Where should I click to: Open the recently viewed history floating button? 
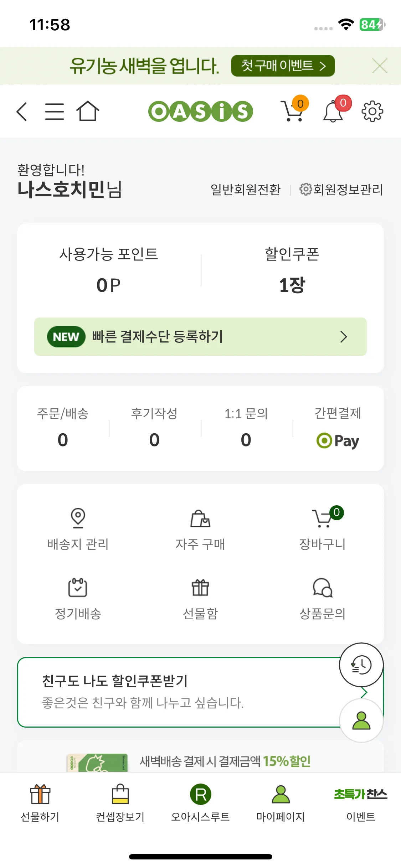[x=361, y=665]
